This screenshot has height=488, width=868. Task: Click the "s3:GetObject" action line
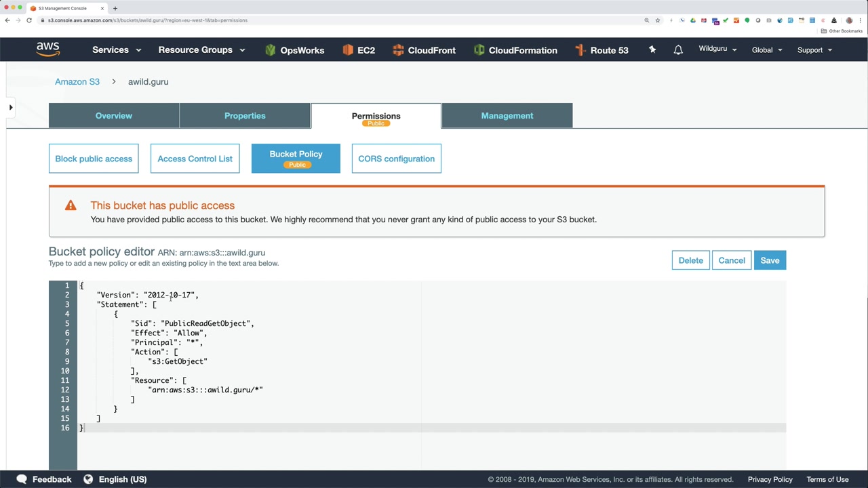[178, 361]
